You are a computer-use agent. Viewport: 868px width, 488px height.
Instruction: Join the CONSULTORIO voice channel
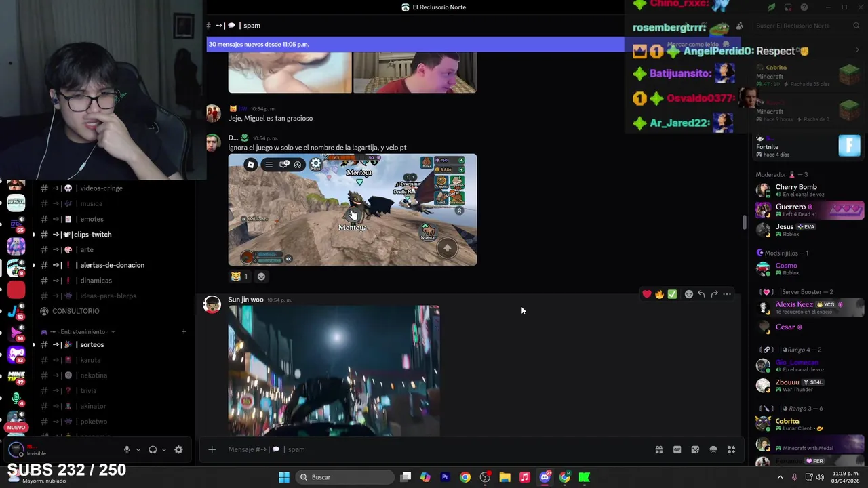coord(75,311)
